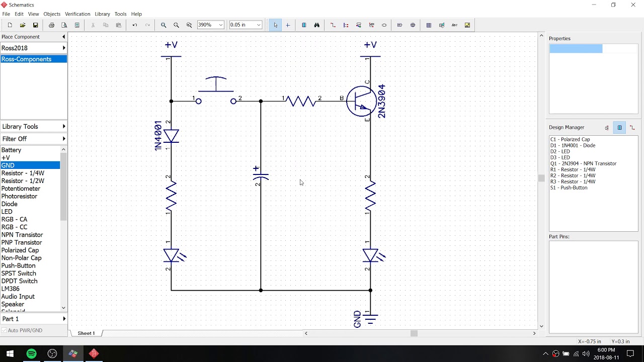Save the schematic with the floppy icon

35,25
